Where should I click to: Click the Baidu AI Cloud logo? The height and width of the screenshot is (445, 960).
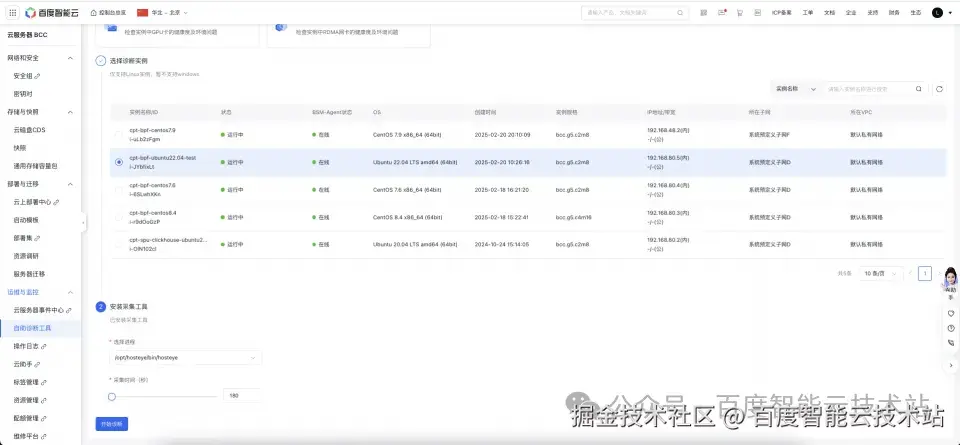pyautogui.click(x=51, y=12)
